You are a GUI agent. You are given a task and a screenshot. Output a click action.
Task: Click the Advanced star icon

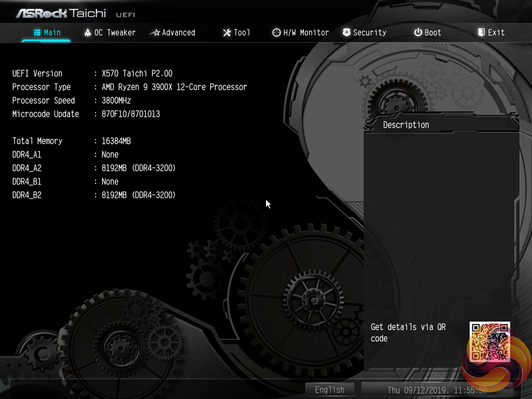pos(155,33)
